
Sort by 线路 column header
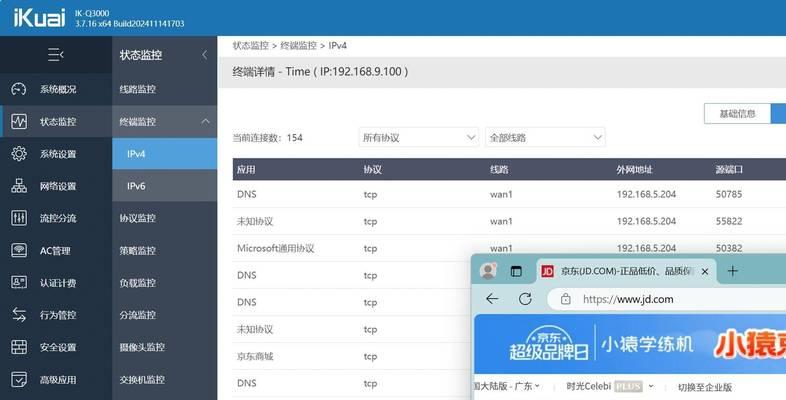coord(499,169)
